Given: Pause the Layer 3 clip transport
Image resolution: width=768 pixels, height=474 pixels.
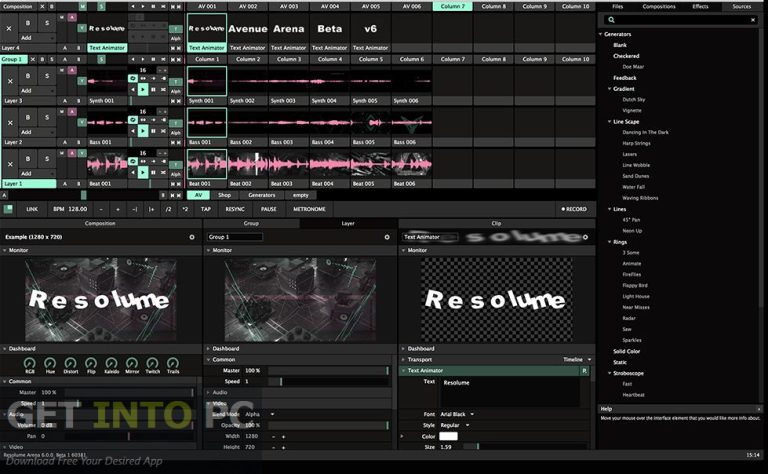Looking at the screenshot, I should click(153, 90).
